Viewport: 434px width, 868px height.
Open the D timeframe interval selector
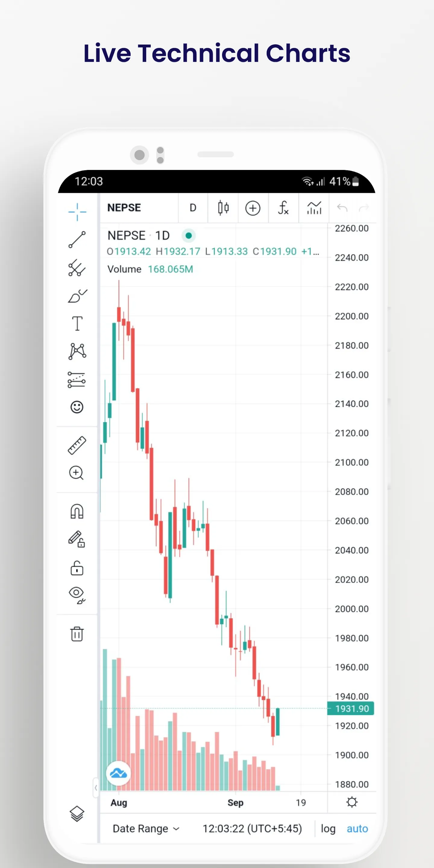point(193,208)
